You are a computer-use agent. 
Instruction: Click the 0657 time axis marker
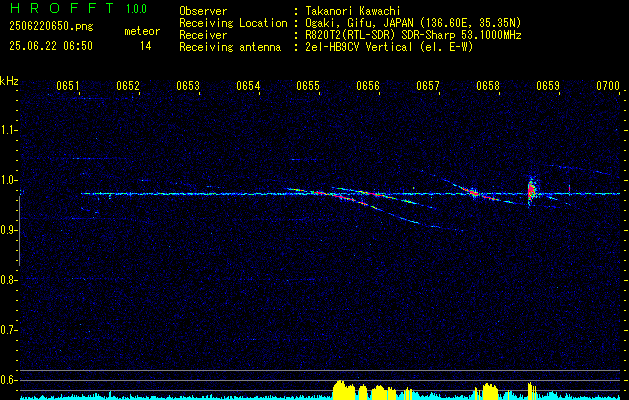(x=428, y=86)
